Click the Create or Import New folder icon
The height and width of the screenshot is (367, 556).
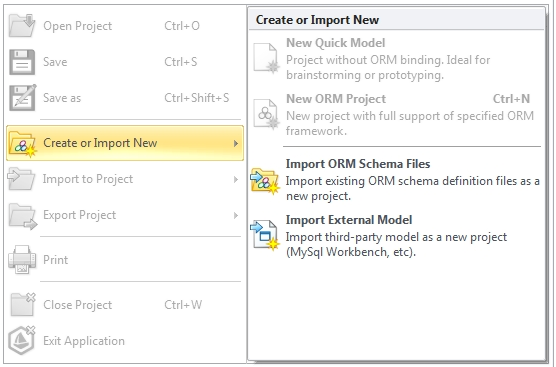pyautogui.click(x=23, y=144)
